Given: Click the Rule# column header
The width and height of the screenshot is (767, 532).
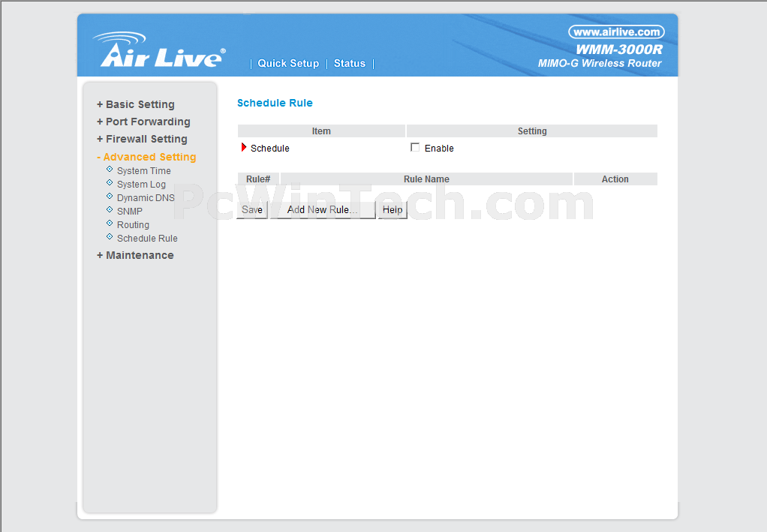Looking at the screenshot, I should click(x=258, y=179).
